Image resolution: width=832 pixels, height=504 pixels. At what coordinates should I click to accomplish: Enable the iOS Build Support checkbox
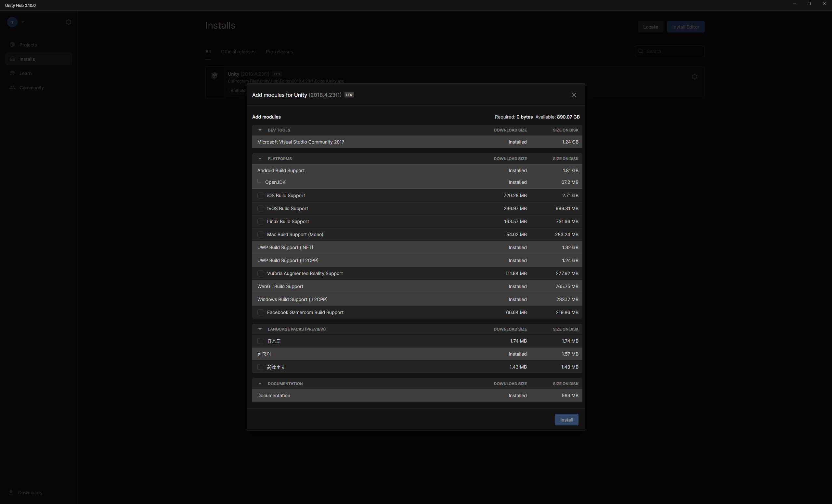(x=260, y=195)
